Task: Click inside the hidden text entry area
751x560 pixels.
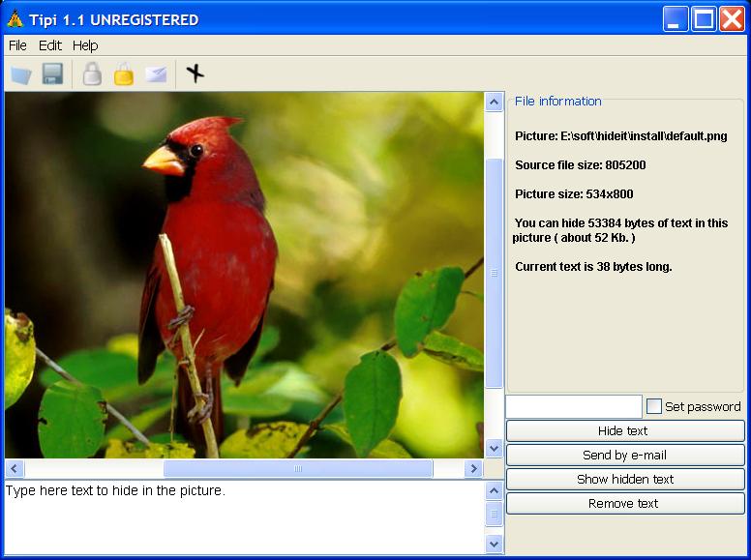Action: tap(244, 516)
